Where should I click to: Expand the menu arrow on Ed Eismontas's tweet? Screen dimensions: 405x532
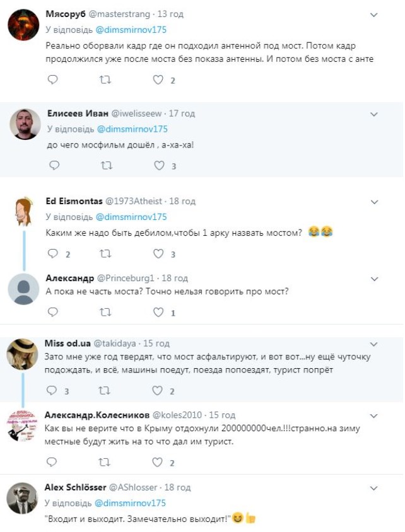coord(373,202)
